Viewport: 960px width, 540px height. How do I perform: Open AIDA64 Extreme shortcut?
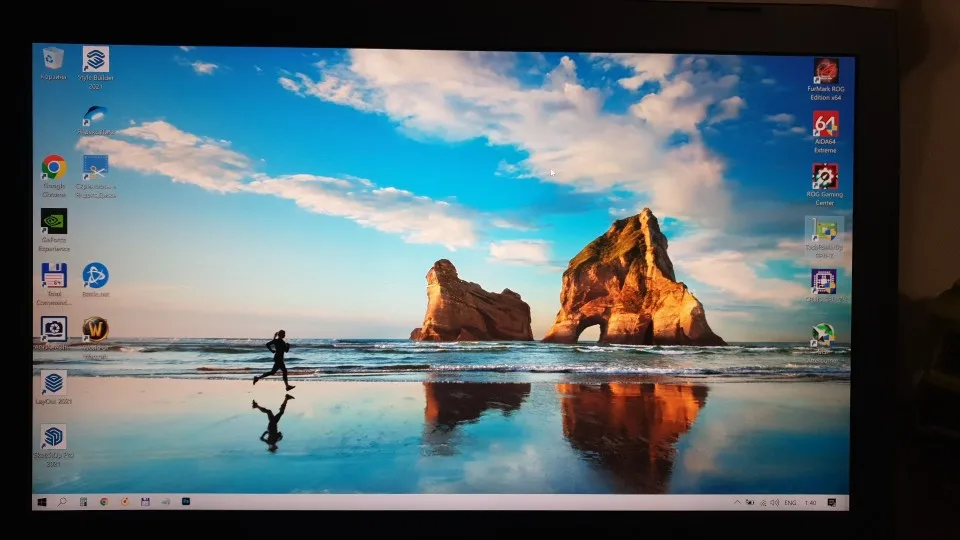825,132
